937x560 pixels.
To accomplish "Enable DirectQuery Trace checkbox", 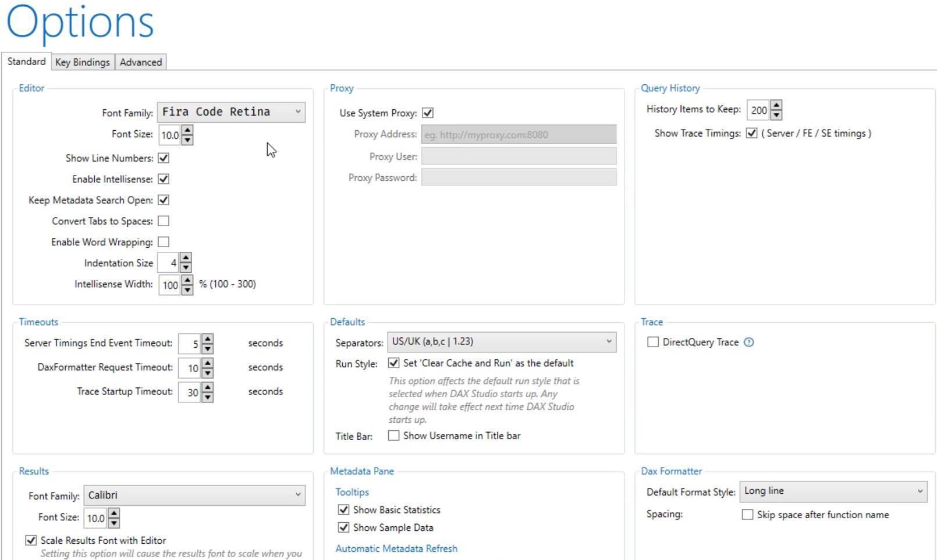I will click(x=653, y=342).
